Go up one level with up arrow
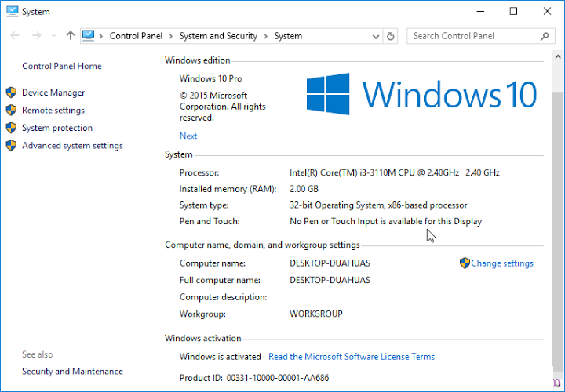The image size is (565, 392). click(x=71, y=35)
